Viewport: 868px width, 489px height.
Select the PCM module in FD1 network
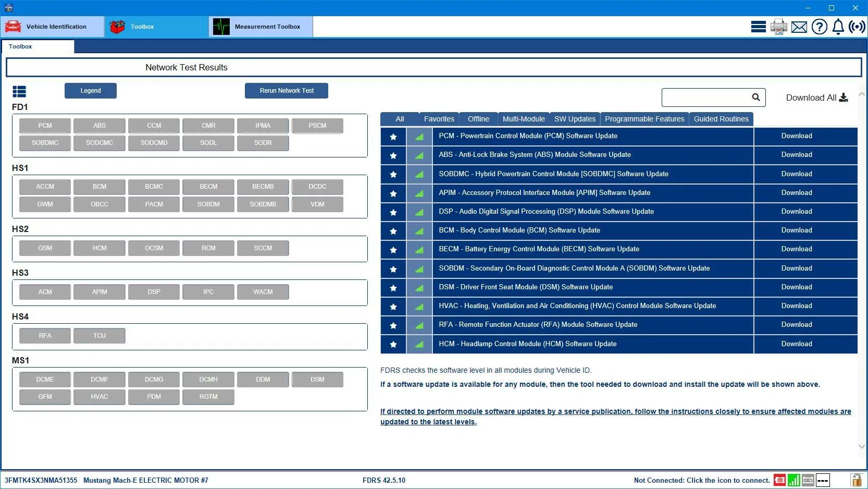coord(45,126)
